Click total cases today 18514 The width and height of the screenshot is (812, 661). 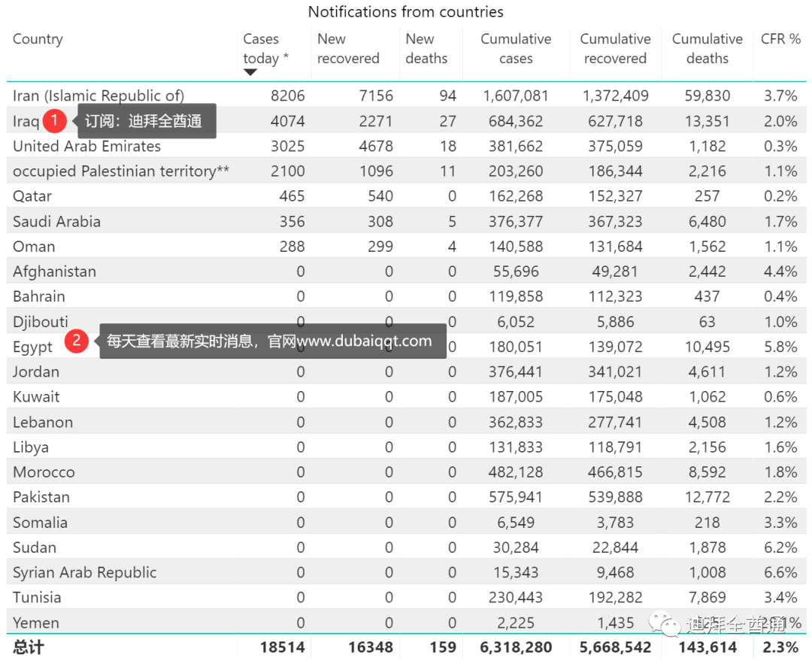click(x=282, y=647)
